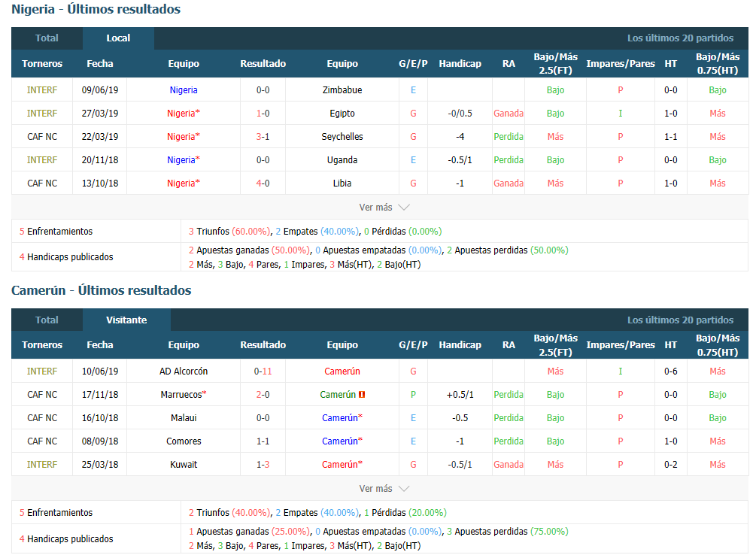Click Camerún's Impares/Pares column header
Image resolution: width=756 pixels, height=558 pixels.
click(621, 345)
